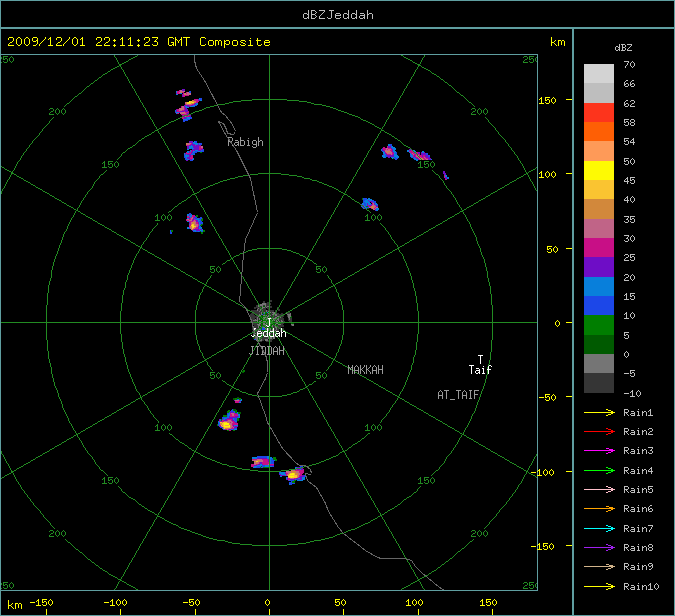Viewport: 675px width, 616px height.
Task: Click the Rain1 yellow arrow legend icon
Action: 599,412
